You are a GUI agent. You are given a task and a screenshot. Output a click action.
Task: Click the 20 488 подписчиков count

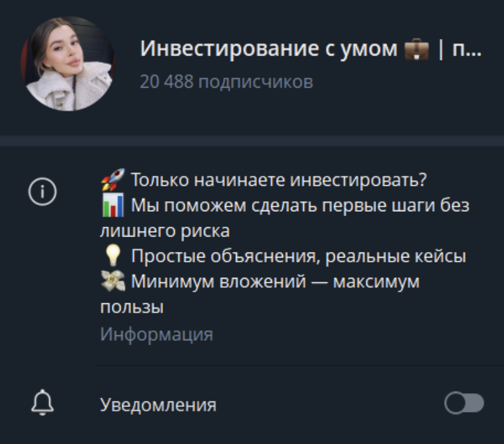pyautogui.click(x=226, y=82)
